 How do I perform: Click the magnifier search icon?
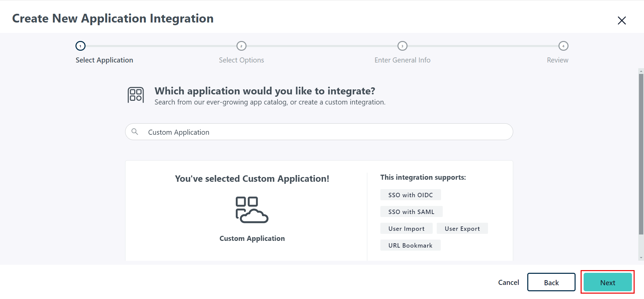point(135,132)
